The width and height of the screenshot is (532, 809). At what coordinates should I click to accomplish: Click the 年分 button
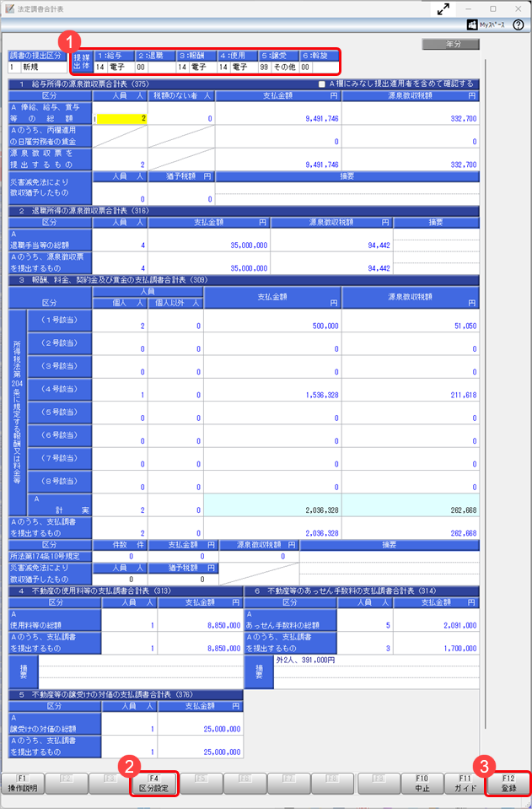click(x=450, y=45)
